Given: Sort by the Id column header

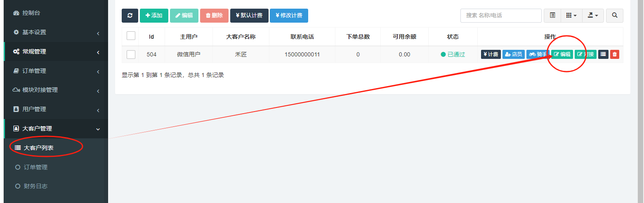Looking at the screenshot, I should click(151, 37).
